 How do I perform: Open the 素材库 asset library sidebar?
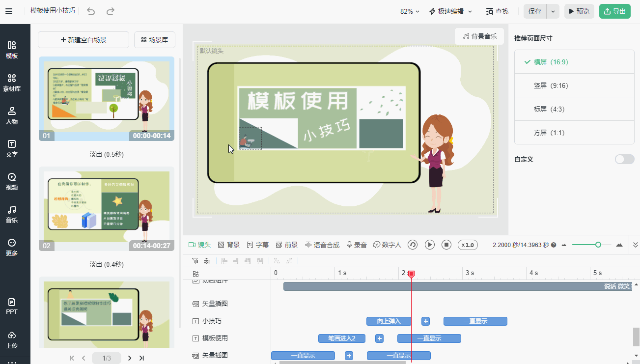point(12,83)
